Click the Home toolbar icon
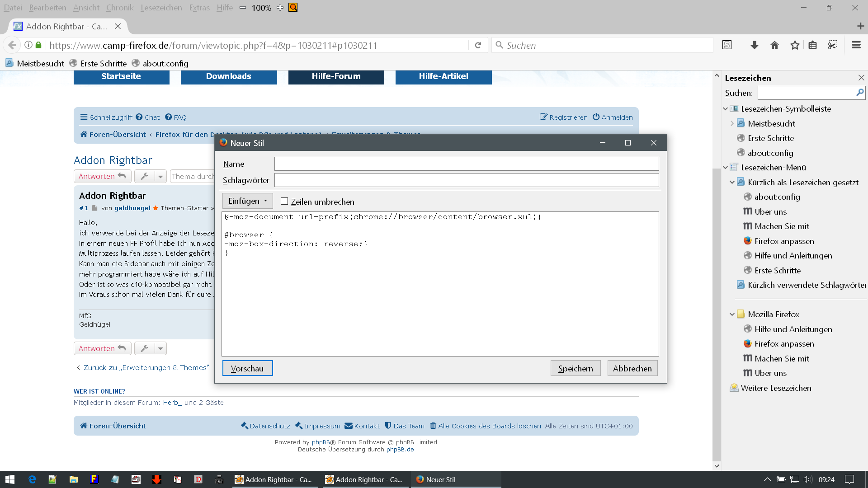Screen dimensions: 868x488 774,45
